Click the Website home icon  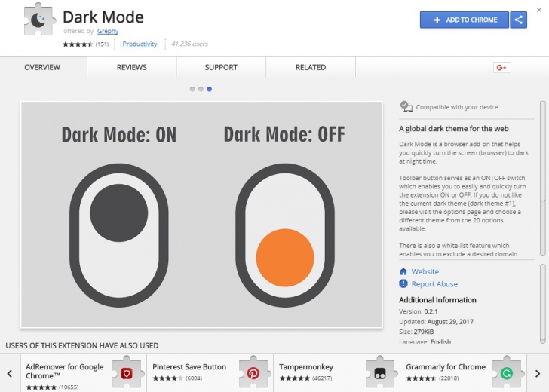tap(403, 271)
